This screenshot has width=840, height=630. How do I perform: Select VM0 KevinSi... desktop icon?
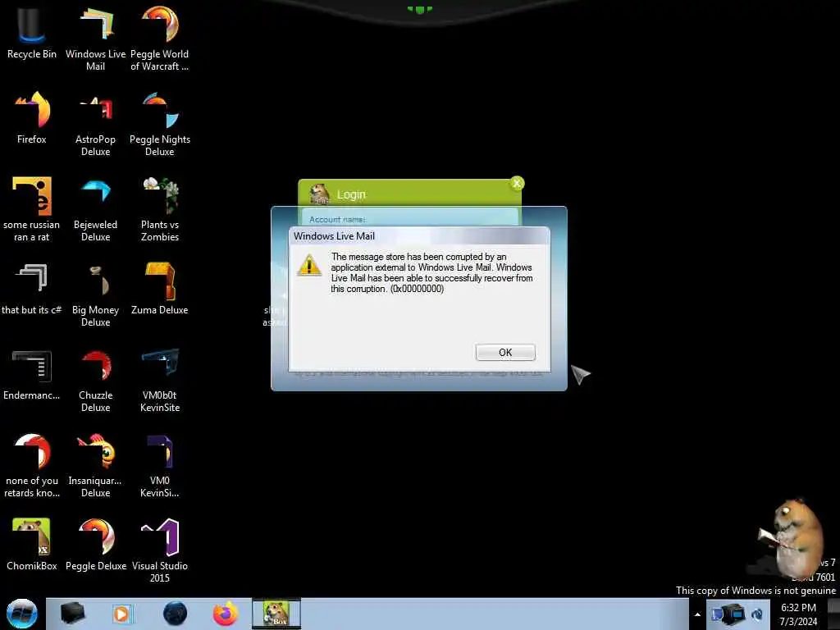click(160, 465)
